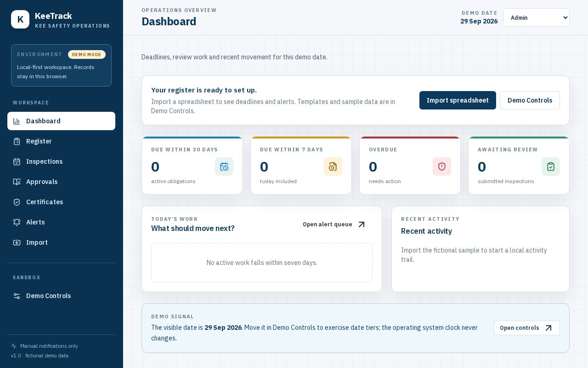Click 'No active work falls within seven days.' text
This screenshot has height=368, width=588.
(x=262, y=263)
